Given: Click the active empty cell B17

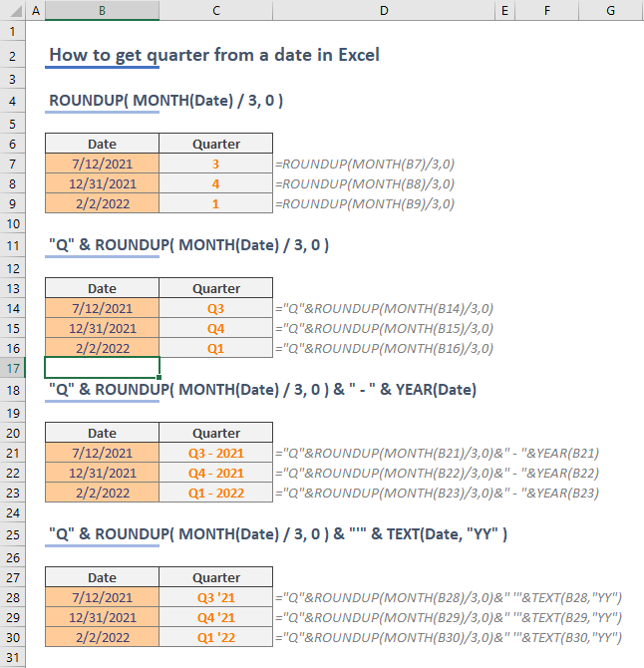Looking at the screenshot, I should pyautogui.click(x=103, y=368).
